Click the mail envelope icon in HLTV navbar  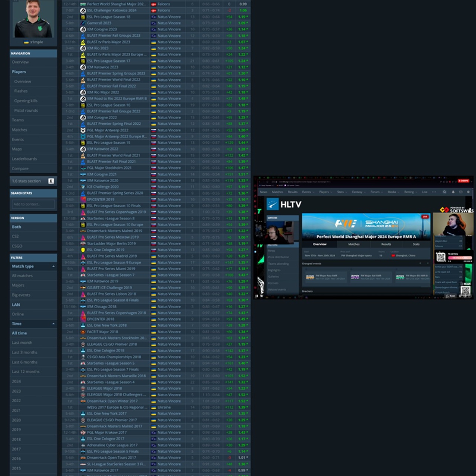(x=461, y=192)
